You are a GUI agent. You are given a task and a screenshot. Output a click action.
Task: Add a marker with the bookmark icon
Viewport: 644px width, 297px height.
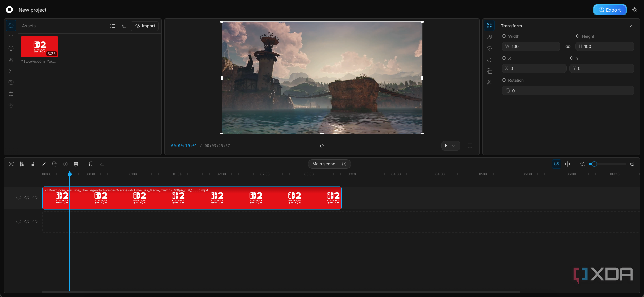pos(91,164)
